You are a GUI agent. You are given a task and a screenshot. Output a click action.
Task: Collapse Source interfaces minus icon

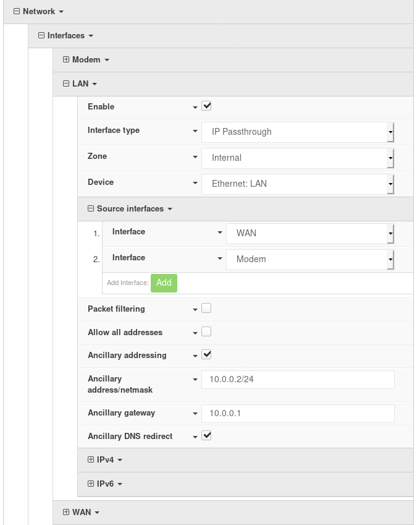91,208
